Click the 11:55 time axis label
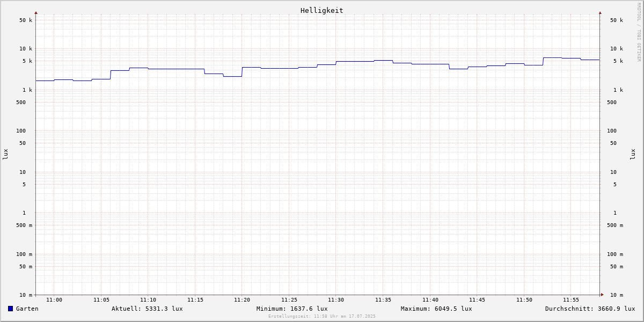Image resolution: width=644 pixels, height=322 pixels. click(571, 300)
